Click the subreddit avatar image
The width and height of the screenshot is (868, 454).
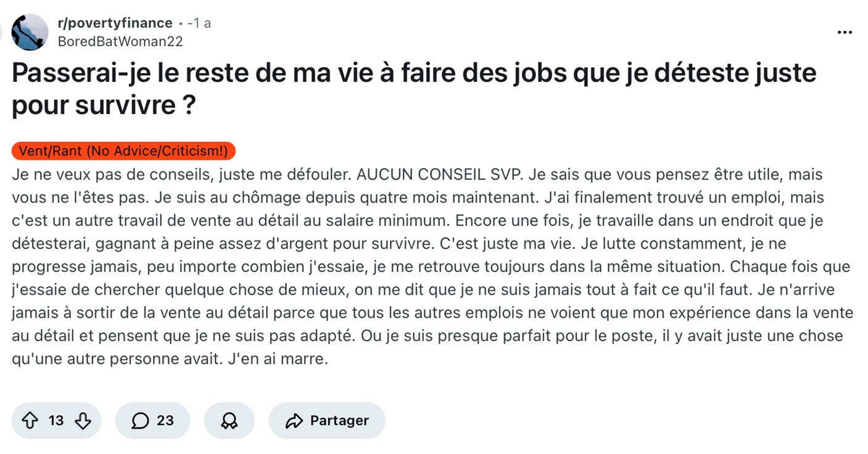coord(30,32)
